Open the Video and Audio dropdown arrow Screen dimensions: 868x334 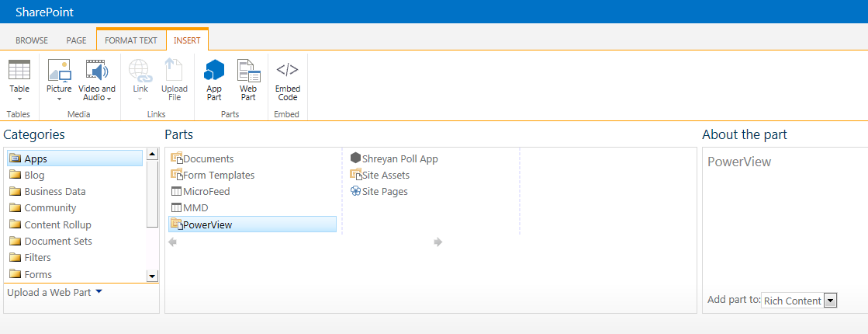click(x=109, y=99)
